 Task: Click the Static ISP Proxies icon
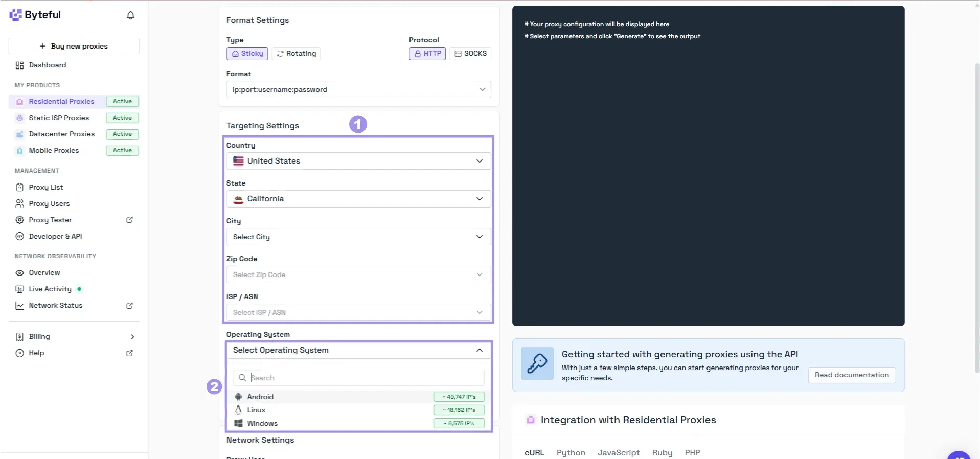point(19,118)
